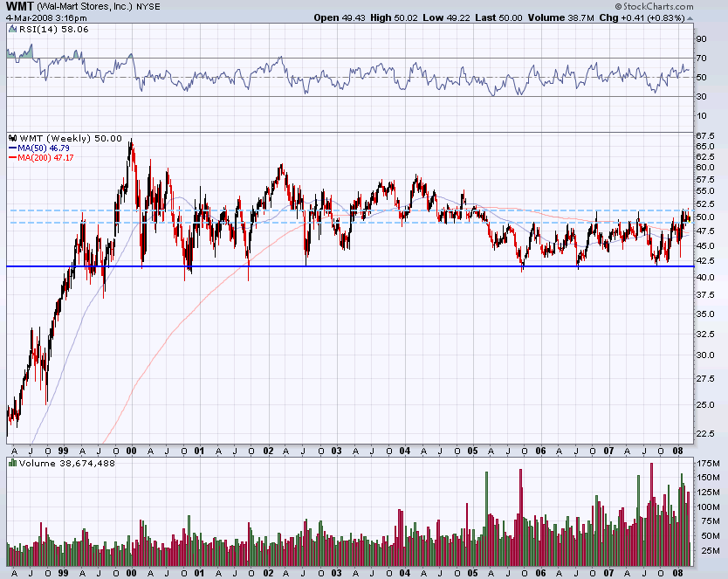Click the 42.5 price axis label

click(x=704, y=261)
